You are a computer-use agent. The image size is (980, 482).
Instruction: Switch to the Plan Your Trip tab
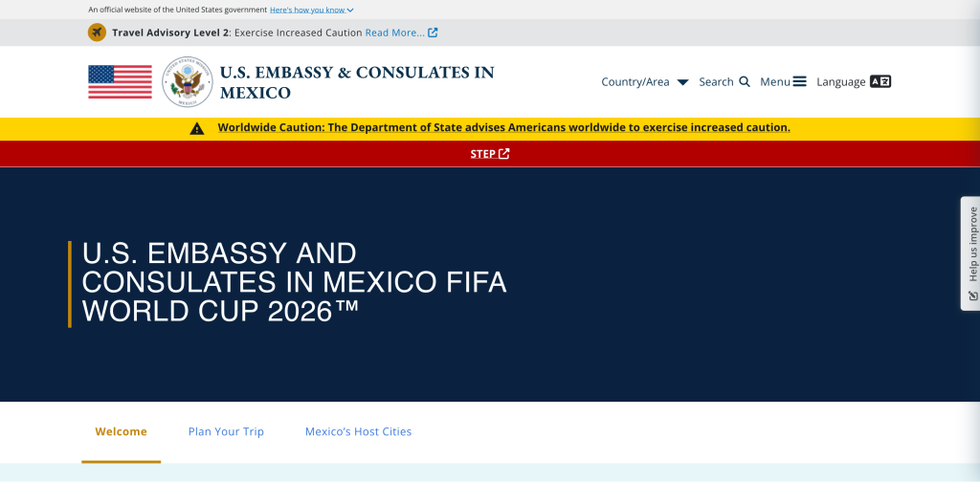[226, 431]
